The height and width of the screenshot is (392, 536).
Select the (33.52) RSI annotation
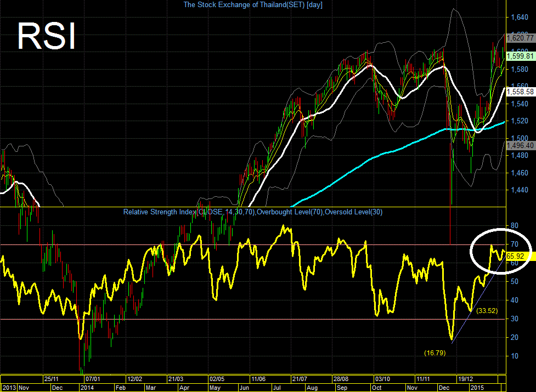tap(487, 311)
